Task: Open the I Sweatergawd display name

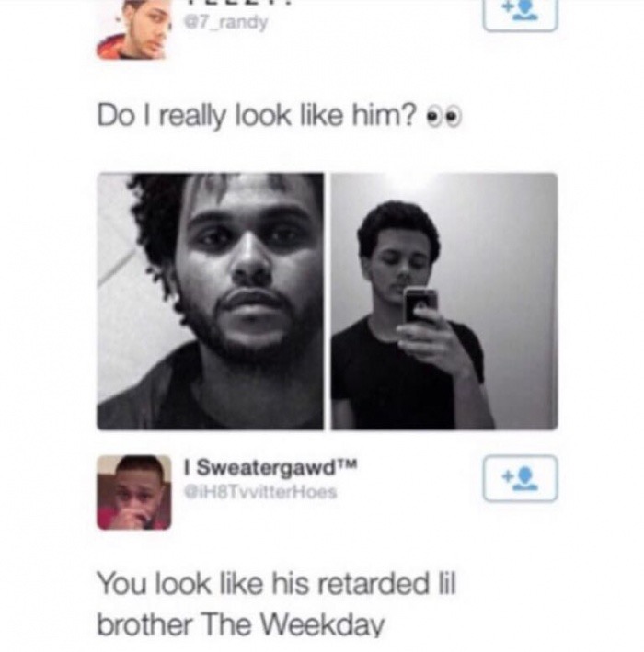Action: pos(270,468)
